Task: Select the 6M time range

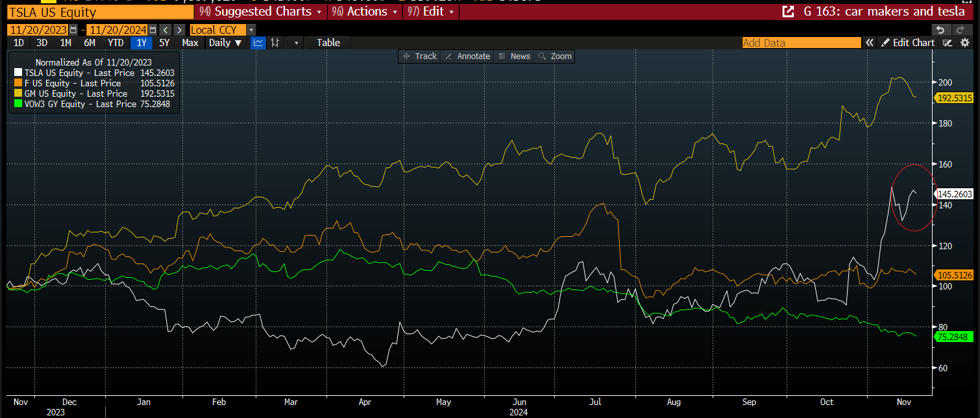Action: 90,43
